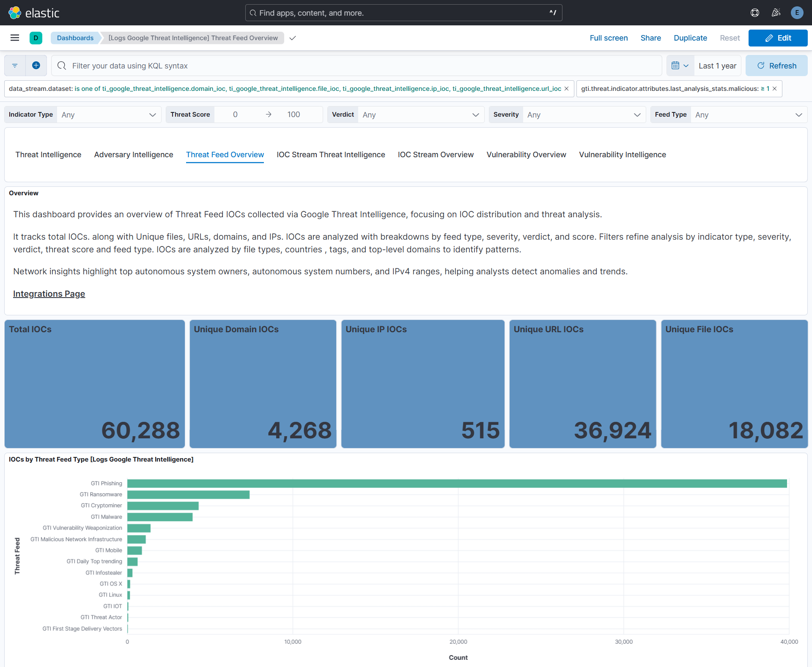Image resolution: width=812 pixels, height=667 pixels.
Task: Click the GTI Cryptominer bar in chart
Action: [x=163, y=506]
